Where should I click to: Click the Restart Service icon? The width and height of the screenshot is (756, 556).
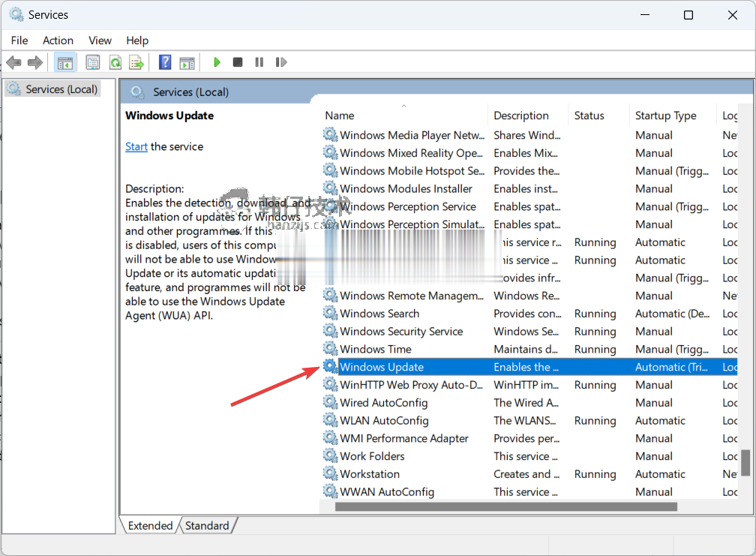click(x=281, y=62)
